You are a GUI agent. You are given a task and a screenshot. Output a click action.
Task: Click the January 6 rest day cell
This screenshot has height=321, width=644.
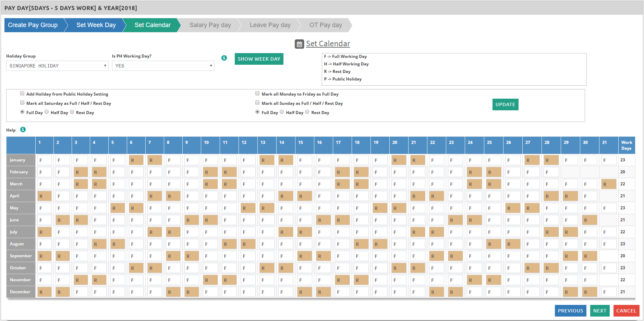(136, 160)
